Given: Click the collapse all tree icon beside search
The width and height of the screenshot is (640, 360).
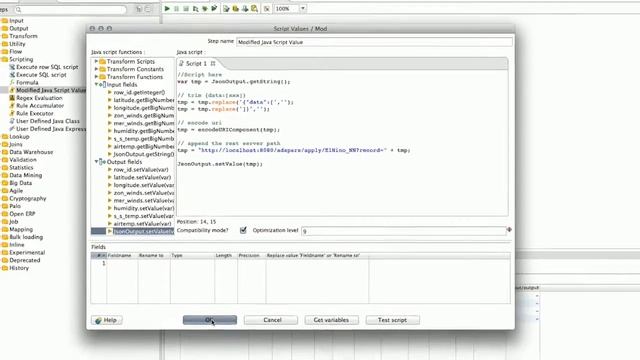Looking at the screenshot, I should point(148,9).
